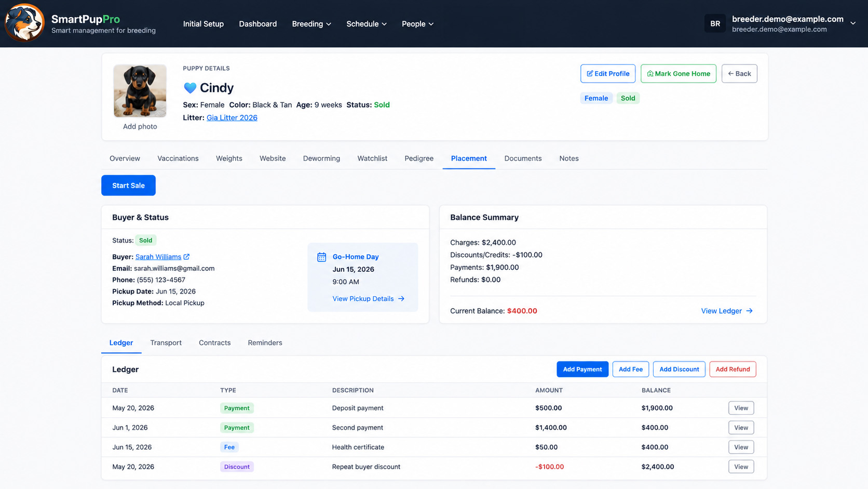
Task: View the Deposit payment ledger entry
Action: (x=741, y=408)
